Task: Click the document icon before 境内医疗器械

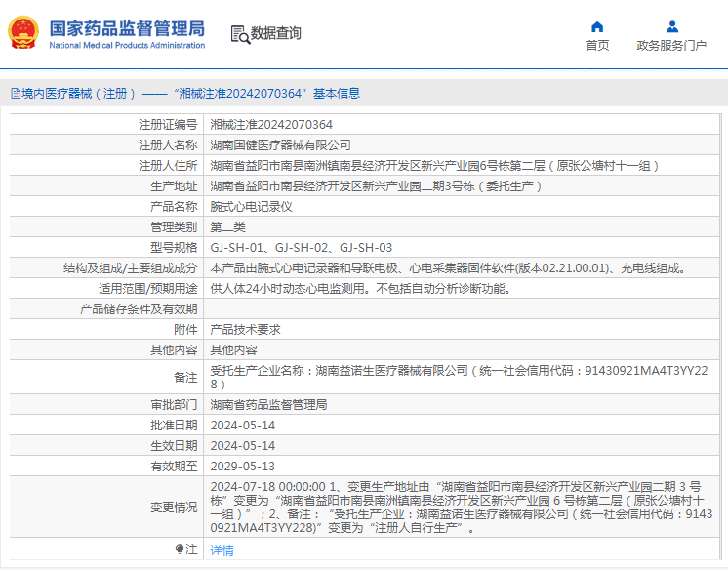Action: (x=16, y=94)
